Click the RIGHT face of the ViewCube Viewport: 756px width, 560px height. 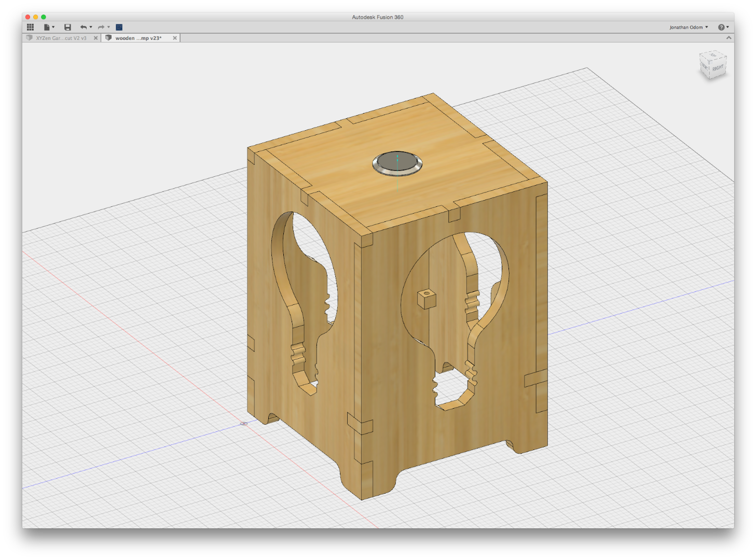point(718,68)
